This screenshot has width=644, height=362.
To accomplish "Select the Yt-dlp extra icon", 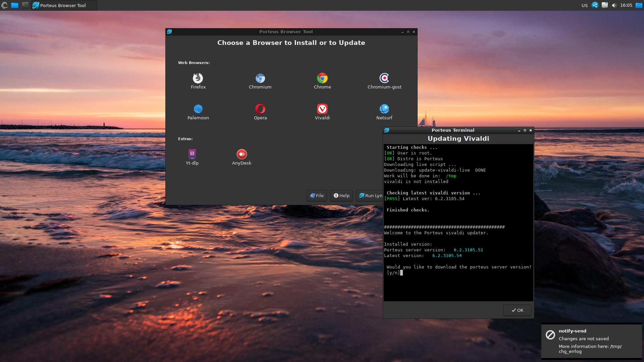I will coord(192,154).
